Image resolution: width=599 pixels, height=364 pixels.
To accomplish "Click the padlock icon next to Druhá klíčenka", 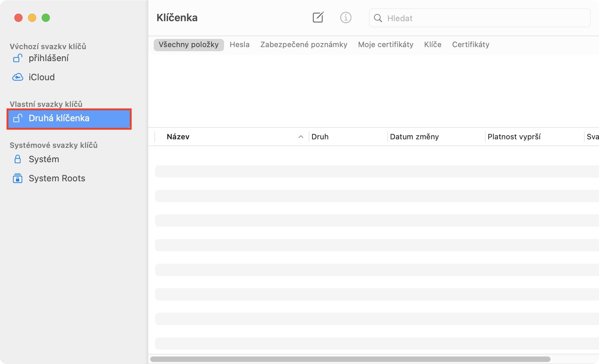I will [x=18, y=118].
